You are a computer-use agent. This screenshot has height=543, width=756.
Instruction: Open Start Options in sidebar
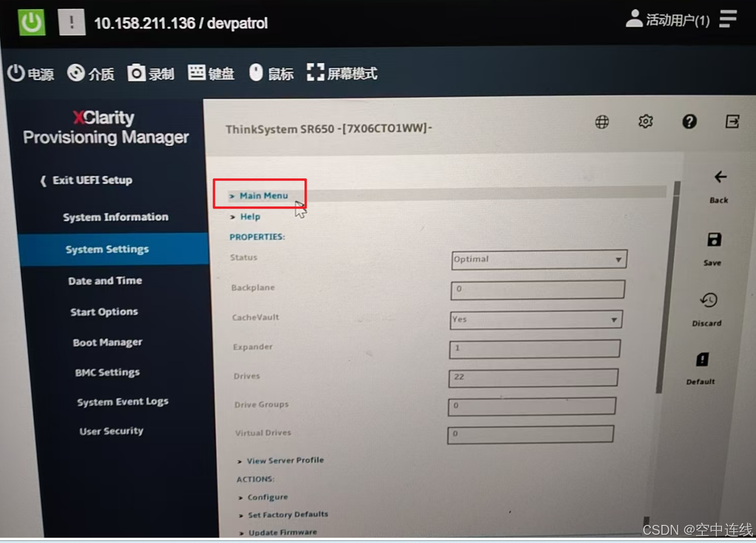(x=104, y=312)
